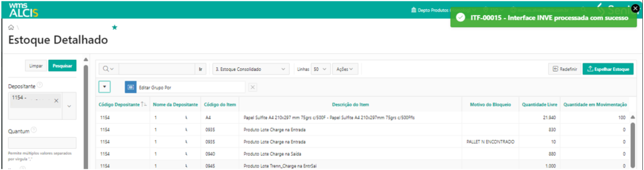Close the ITF-00015 success notification
This screenshot has height=170, width=644.
(x=635, y=8)
